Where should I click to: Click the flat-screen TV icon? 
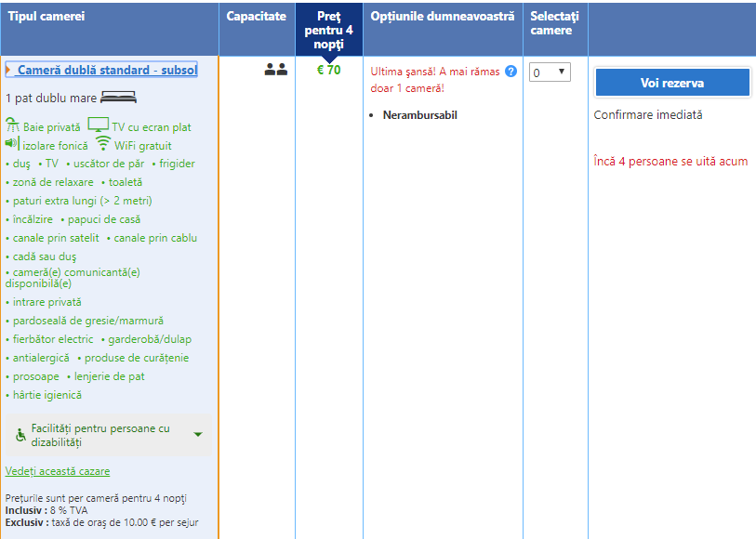98,125
